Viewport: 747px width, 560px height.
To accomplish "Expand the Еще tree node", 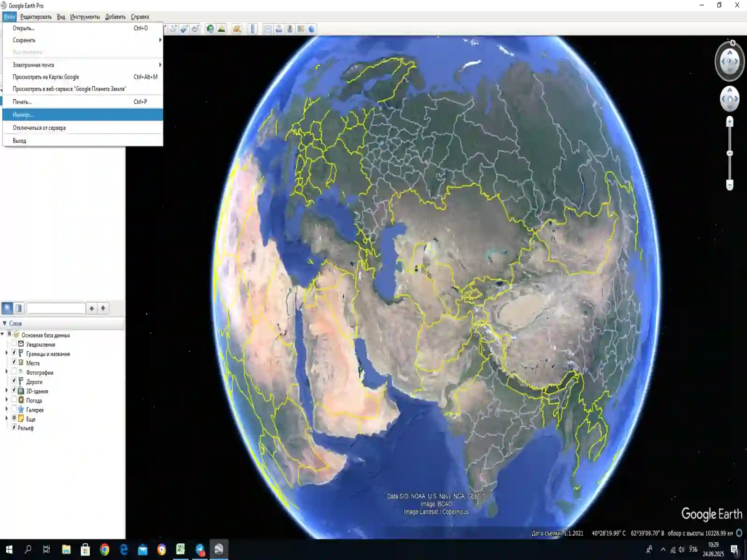I will pyautogui.click(x=7, y=418).
